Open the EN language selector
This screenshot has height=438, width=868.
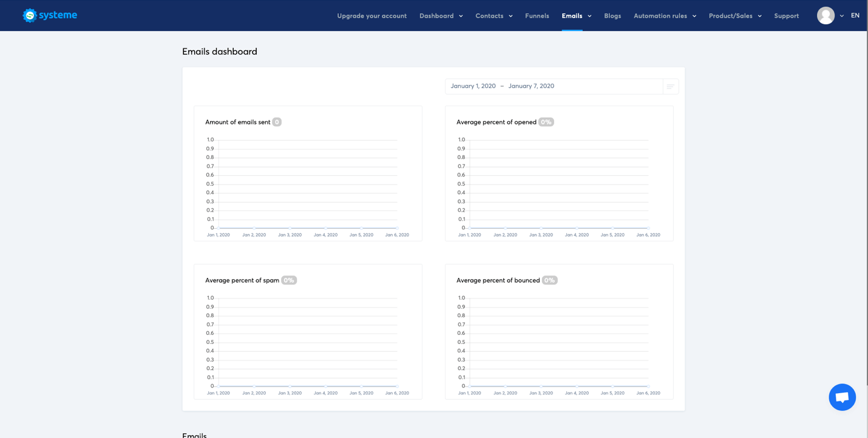click(x=855, y=15)
